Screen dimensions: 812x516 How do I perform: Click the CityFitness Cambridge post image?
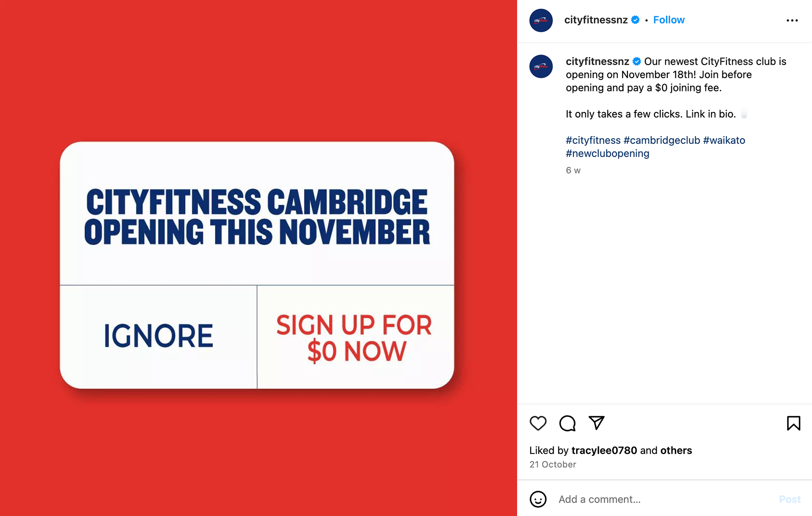(x=258, y=258)
